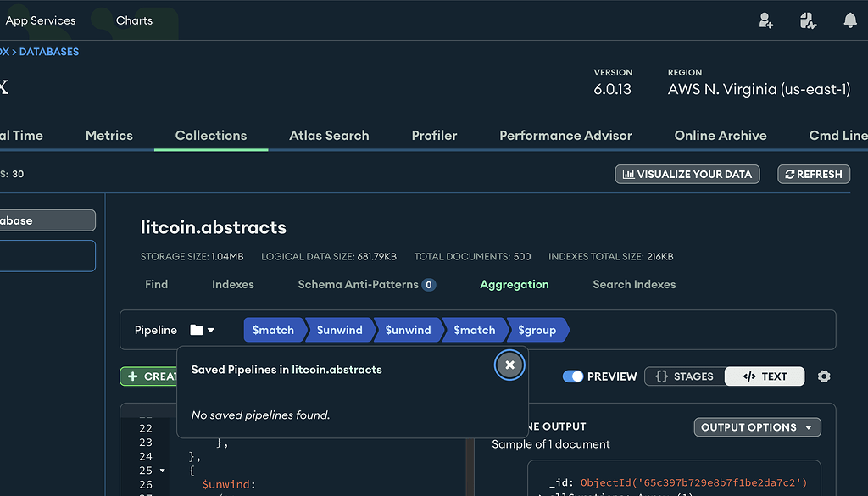This screenshot has height=496, width=868.
Task: Navigate to DATABASES breadcrumb link
Action: pos(48,51)
